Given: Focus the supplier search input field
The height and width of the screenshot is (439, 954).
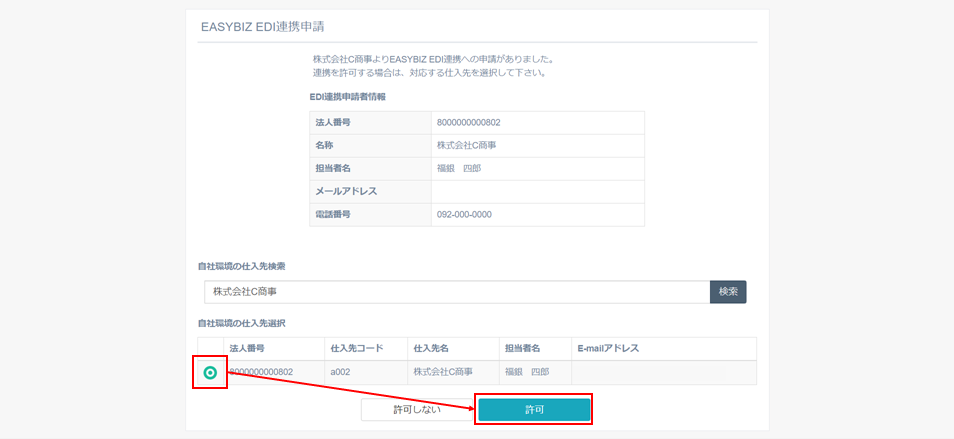Looking at the screenshot, I should [456, 292].
